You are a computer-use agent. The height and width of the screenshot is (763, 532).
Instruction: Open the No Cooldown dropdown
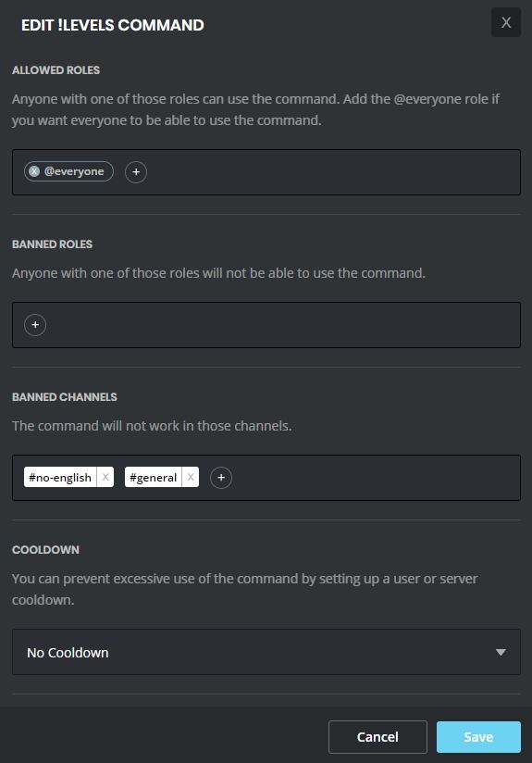tap(266, 652)
